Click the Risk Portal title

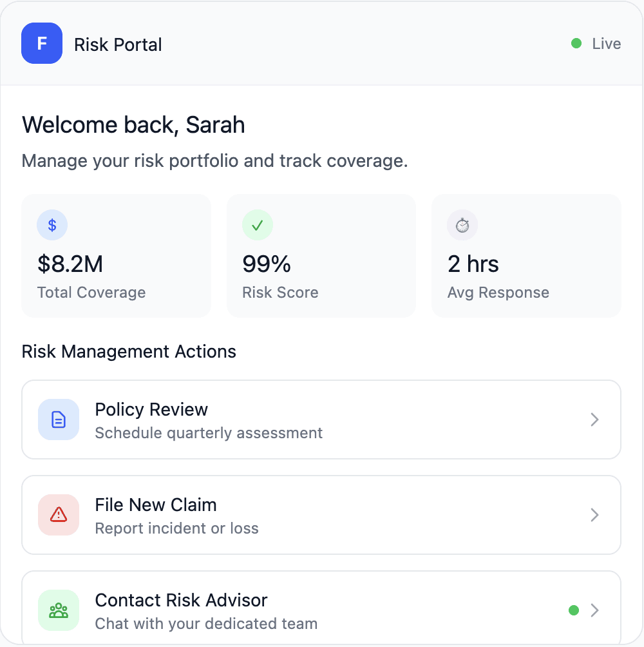tap(118, 45)
